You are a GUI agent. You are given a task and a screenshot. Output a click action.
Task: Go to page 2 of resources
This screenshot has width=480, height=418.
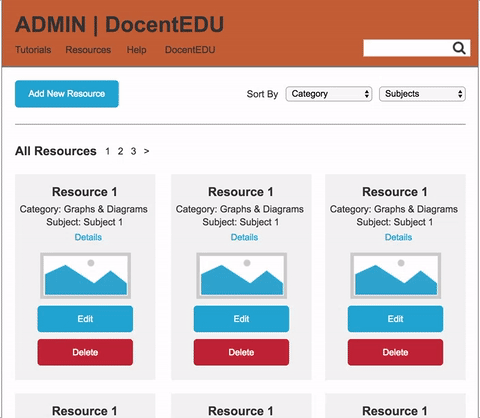coord(120,151)
